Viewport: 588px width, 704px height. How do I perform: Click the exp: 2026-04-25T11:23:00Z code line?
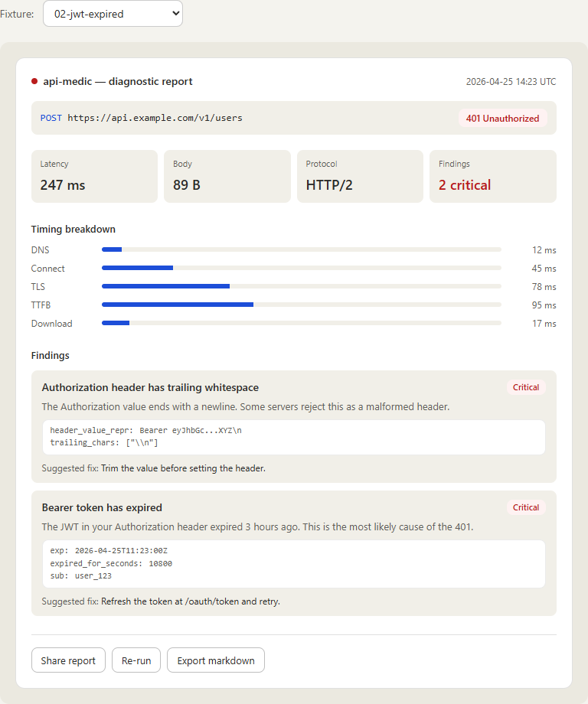(109, 550)
